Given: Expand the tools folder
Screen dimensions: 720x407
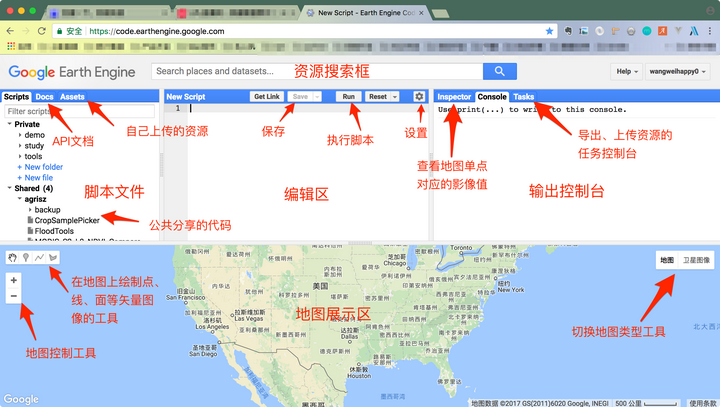Looking at the screenshot, I should tap(20, 156).
